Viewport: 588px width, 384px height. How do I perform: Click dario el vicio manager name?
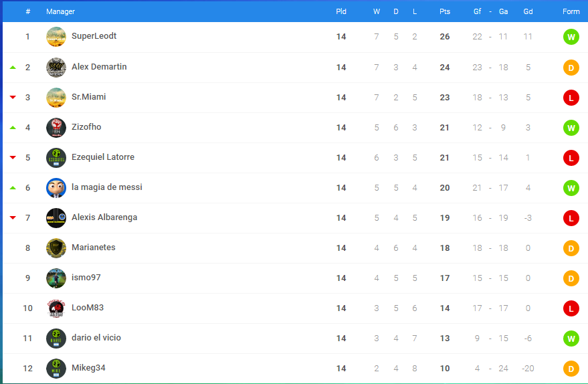click(x=96, y=337)
